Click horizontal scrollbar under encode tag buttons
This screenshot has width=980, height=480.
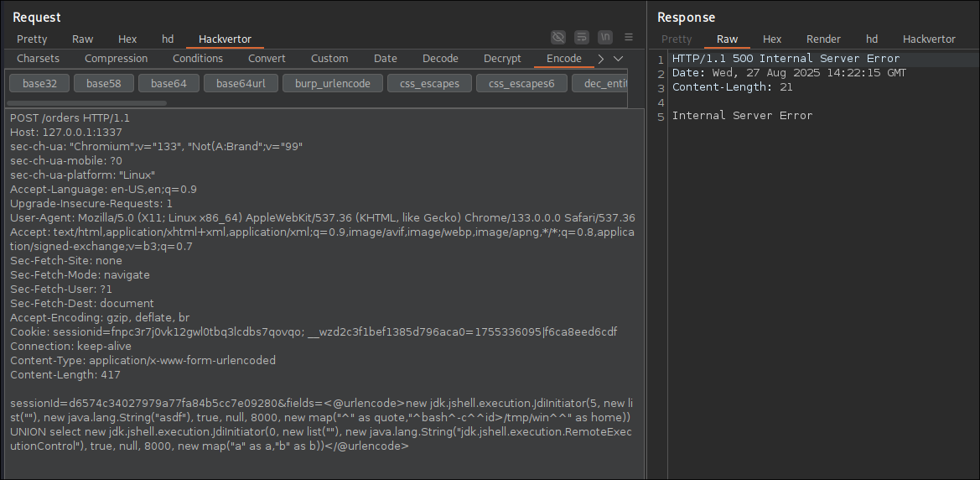coord(87,103)
